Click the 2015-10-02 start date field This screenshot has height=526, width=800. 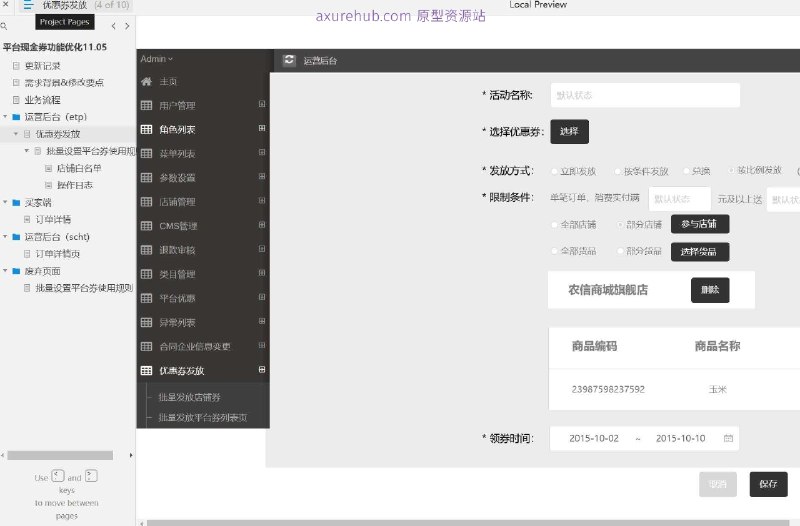coord(594,438)
